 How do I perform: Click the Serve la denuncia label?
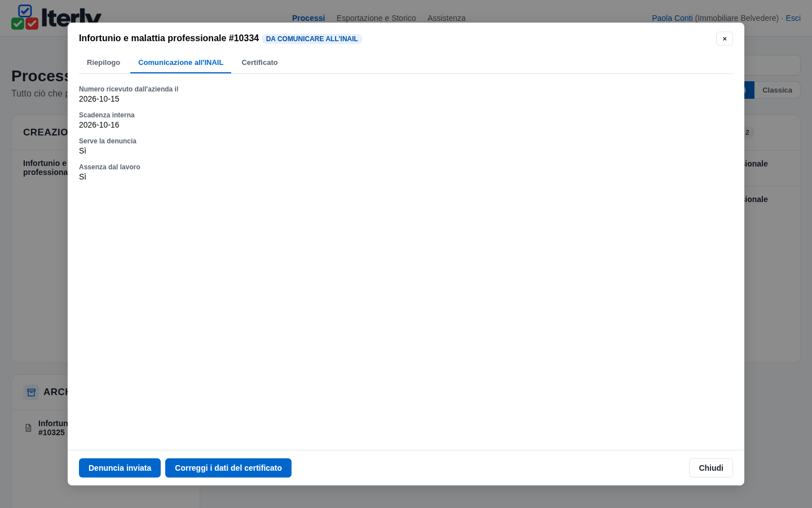[x=108, y=141]
